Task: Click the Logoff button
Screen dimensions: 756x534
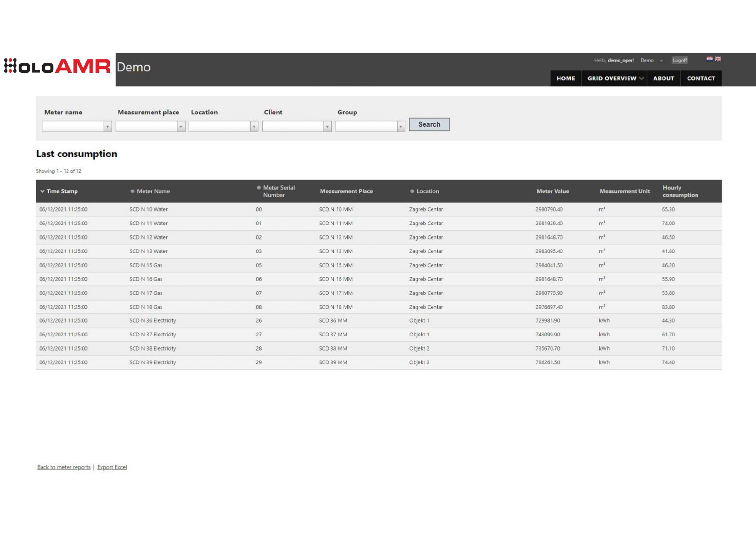Action: pos(680,60)
